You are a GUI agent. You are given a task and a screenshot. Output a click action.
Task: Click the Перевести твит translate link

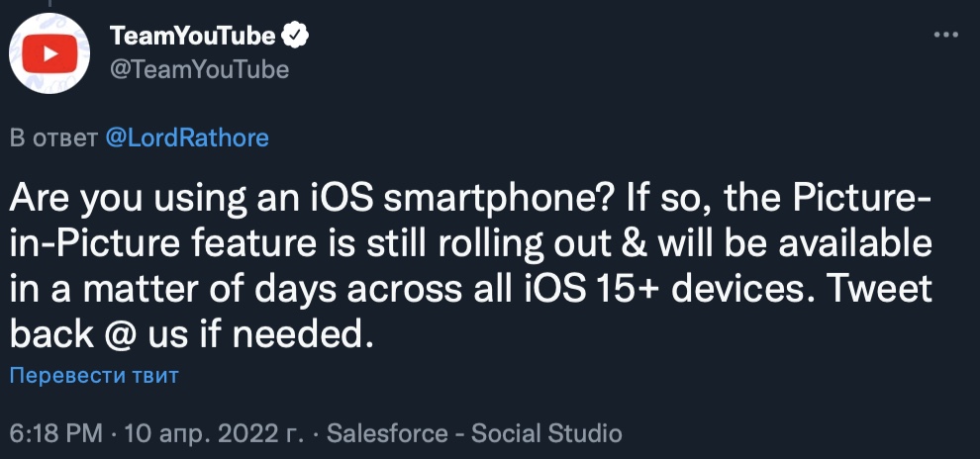[95, 375]
